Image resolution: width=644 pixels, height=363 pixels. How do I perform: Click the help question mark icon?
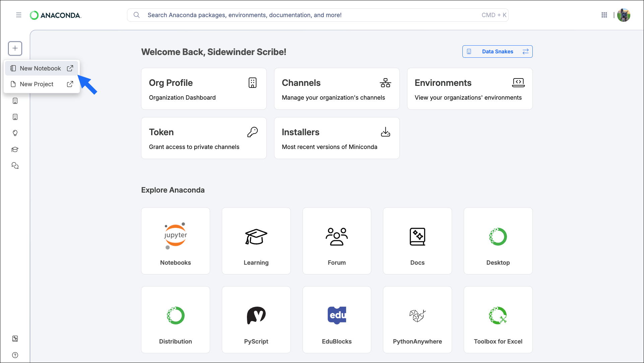pos(15,355)
